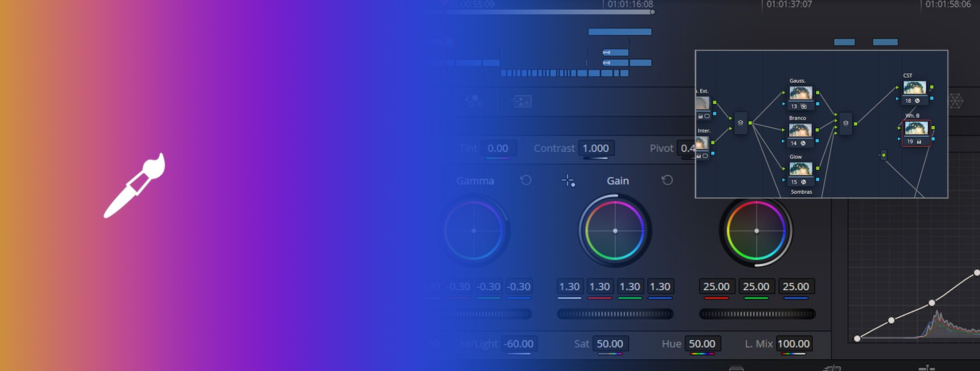980x371 pixels.
Task: Click the timecode 01:01:58:06 on timeline ruler
Action: pyautogui.click(x=948, y=4)
